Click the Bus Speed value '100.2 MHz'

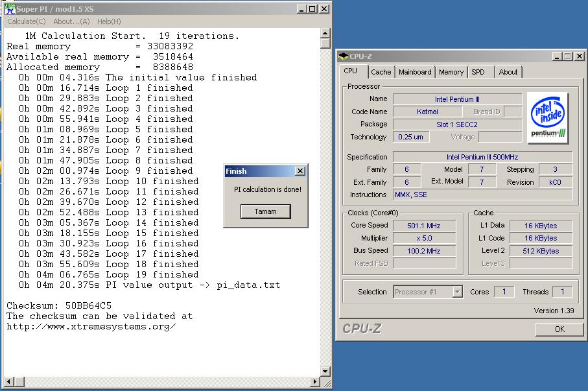click(x=424, y=251)
